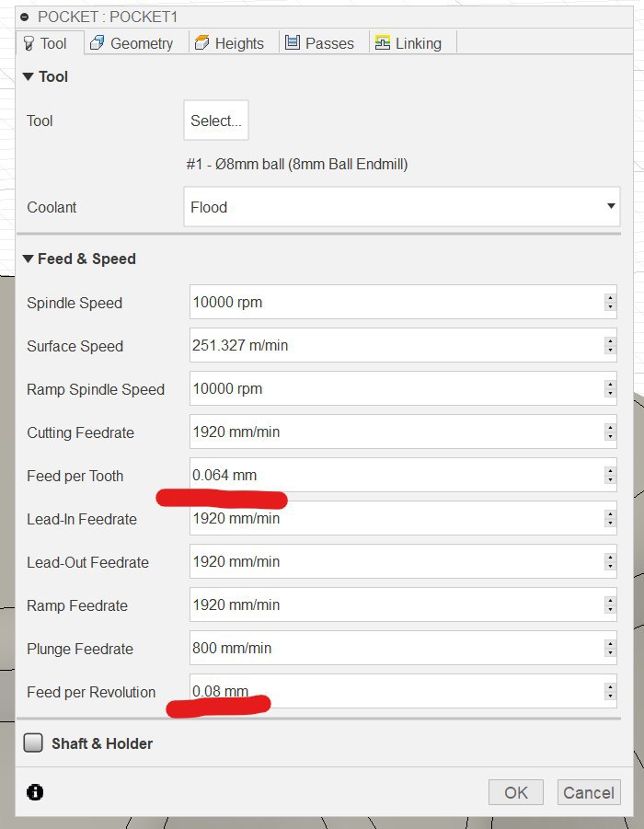This screenshot has height=829, width=644.
Task: Click the Cutting Feedrate input field
Action: pos(394,432)
